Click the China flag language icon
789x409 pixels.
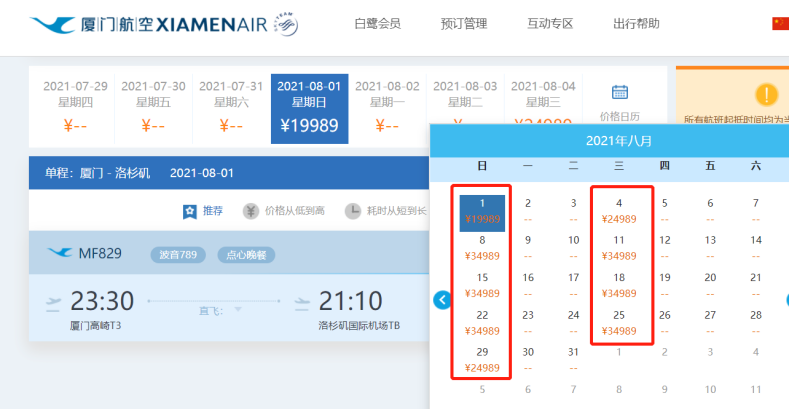[x=779, y=24]
